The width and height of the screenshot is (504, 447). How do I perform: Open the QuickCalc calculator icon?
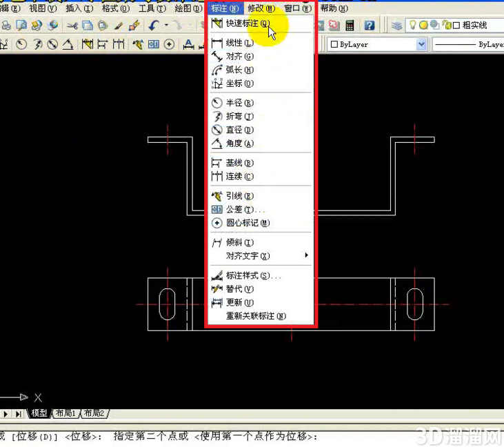(x=350, y=26)
